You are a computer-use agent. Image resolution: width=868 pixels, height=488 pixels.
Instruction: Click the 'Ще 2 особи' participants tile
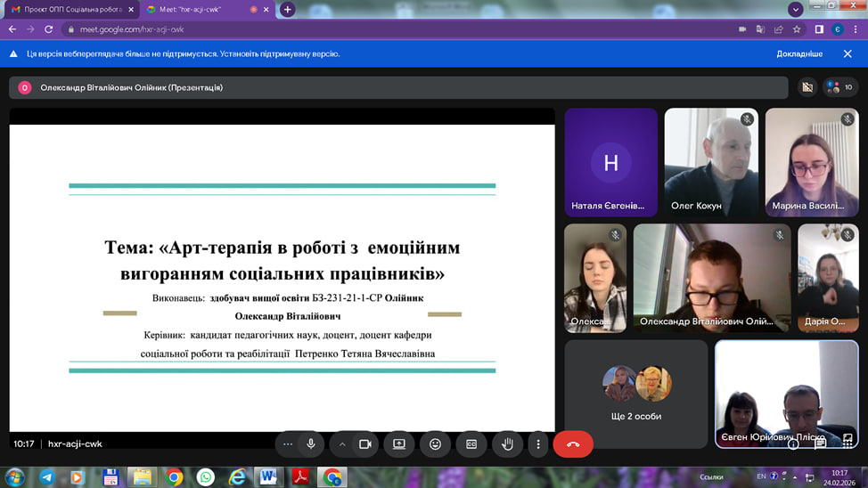pyautogui.click(x=635, y=393)
